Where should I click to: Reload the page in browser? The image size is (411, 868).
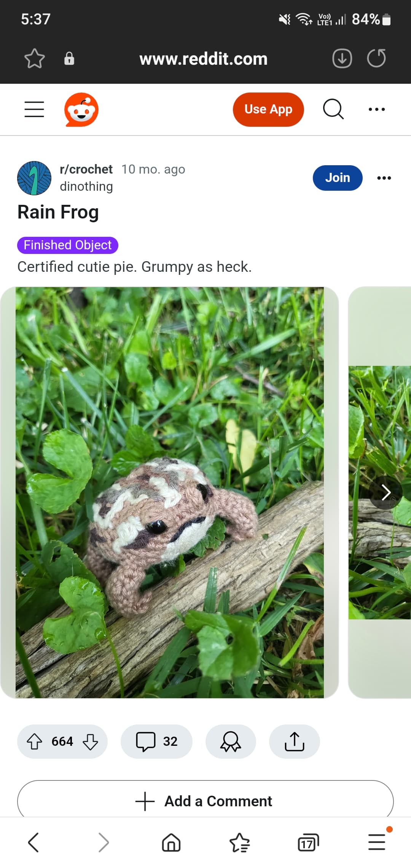[x=376, y=59]
